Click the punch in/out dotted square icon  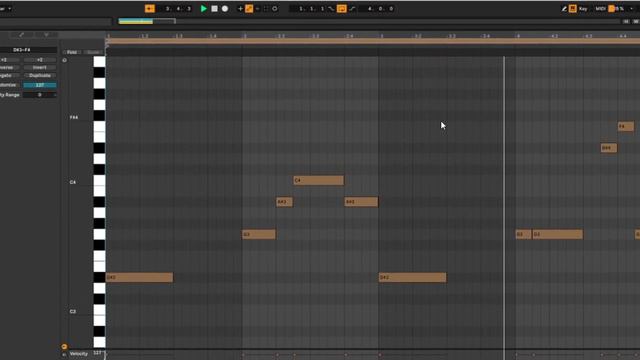coord(266,9)
